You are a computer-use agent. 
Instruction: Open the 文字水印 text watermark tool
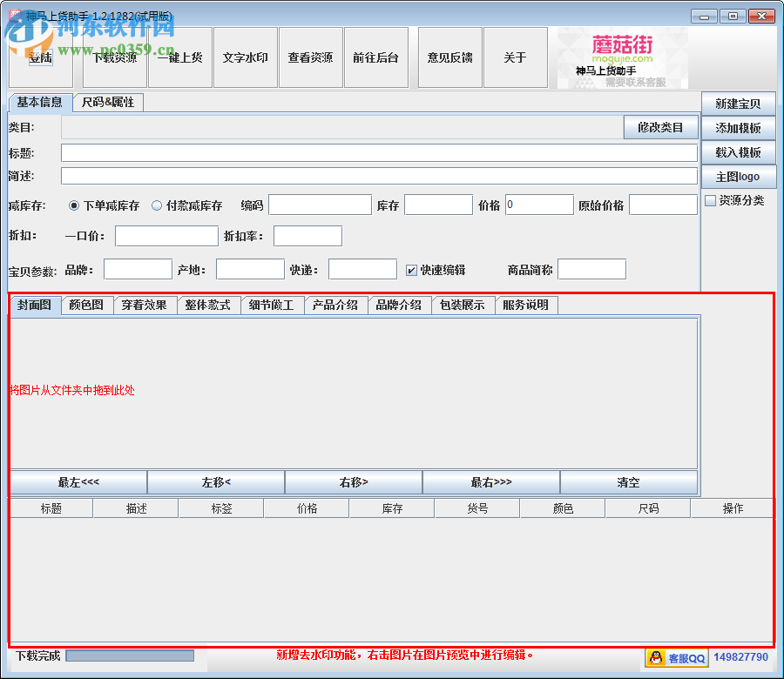pos(246,57)
